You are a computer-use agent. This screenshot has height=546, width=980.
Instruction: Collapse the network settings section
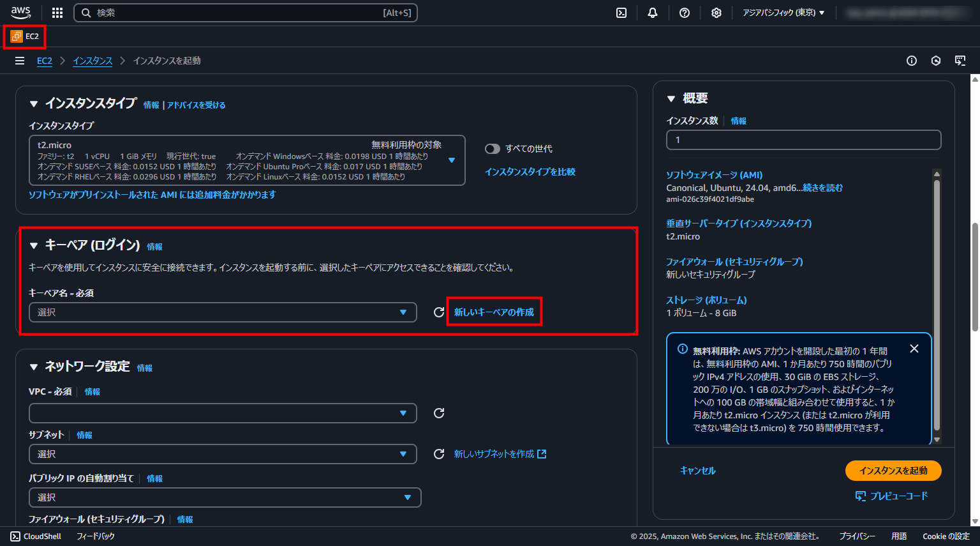coord(34,367)
